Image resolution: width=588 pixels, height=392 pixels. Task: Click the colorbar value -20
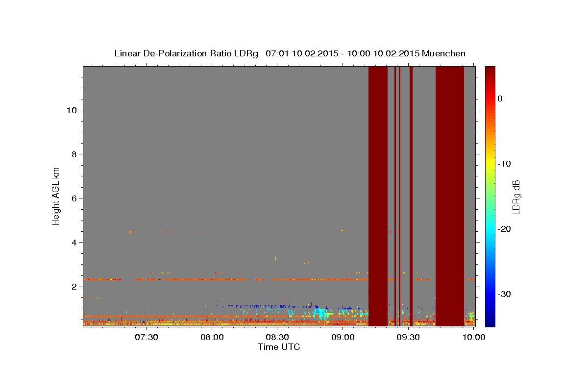(x=504, y=229)
